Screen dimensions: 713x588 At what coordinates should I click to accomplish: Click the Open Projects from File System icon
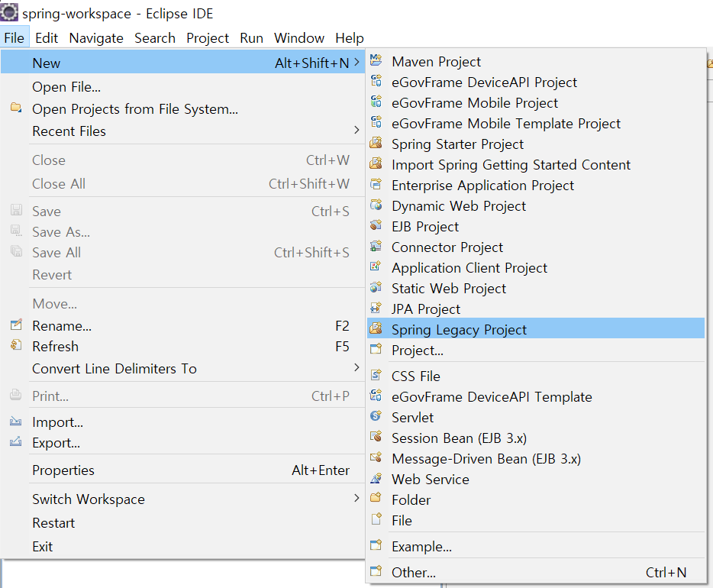pyautogui.click(x=16, y=108)
